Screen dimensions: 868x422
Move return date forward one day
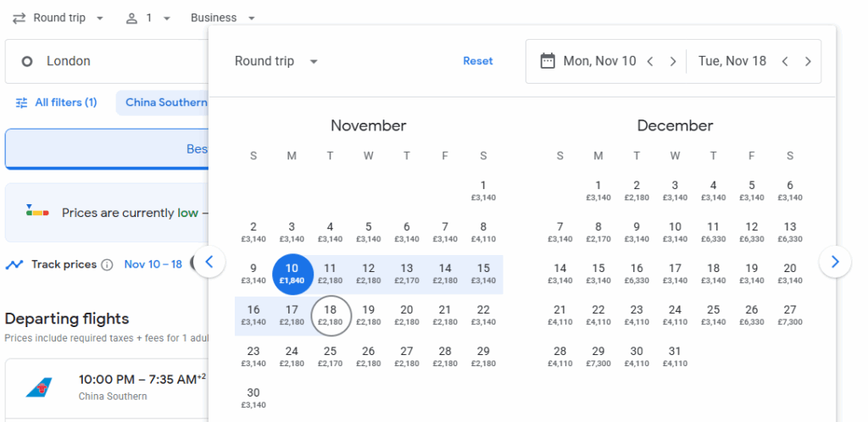[808, 61]
